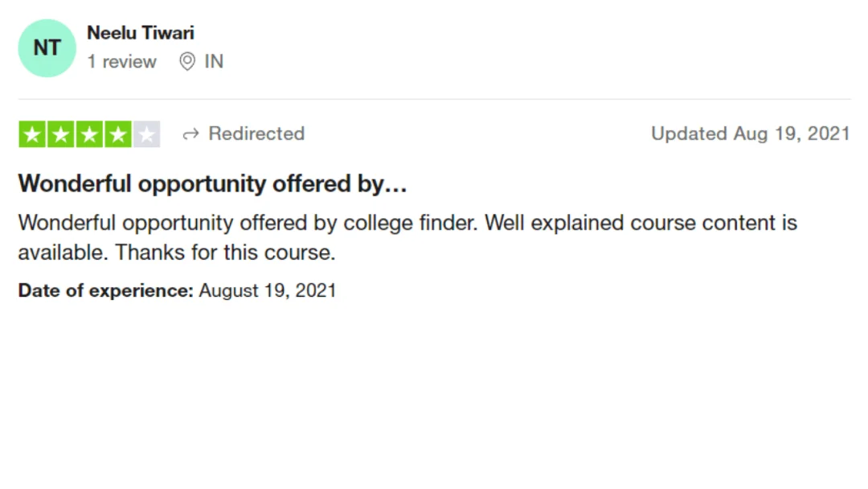Viewport: 868px width, 489px height.
Task: Click the 'Date of experience' bold label
Action: [x=106, y=290]
